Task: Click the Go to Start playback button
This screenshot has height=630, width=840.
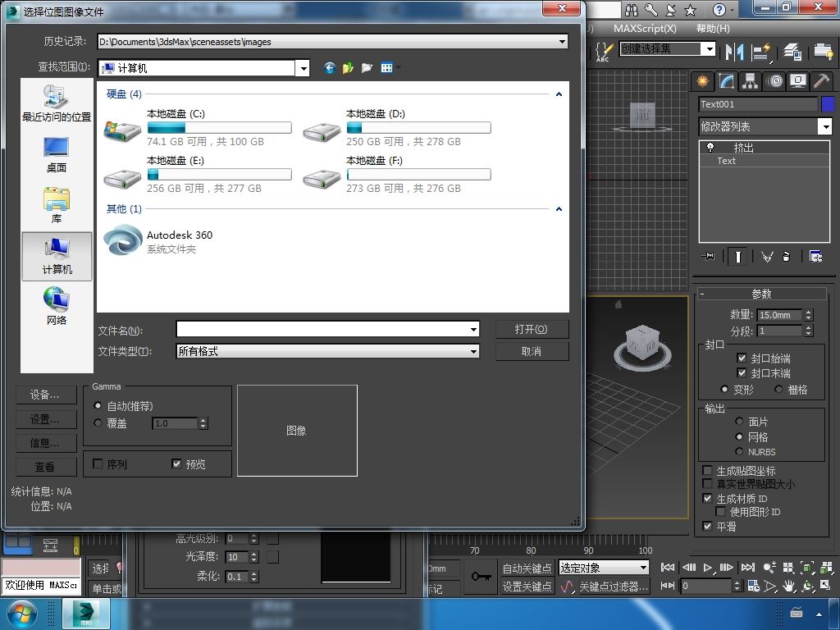Action: [x=668, y=568]
